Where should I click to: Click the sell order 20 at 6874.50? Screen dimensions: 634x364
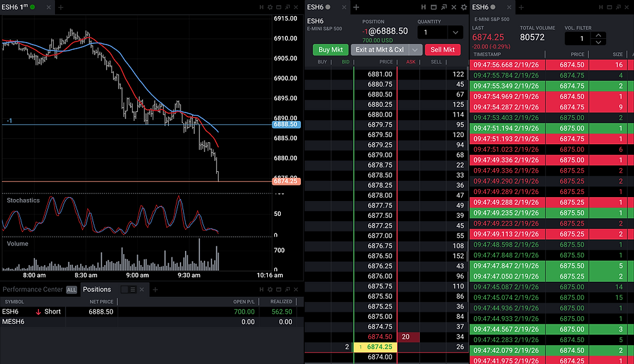[x=408, y=337]
